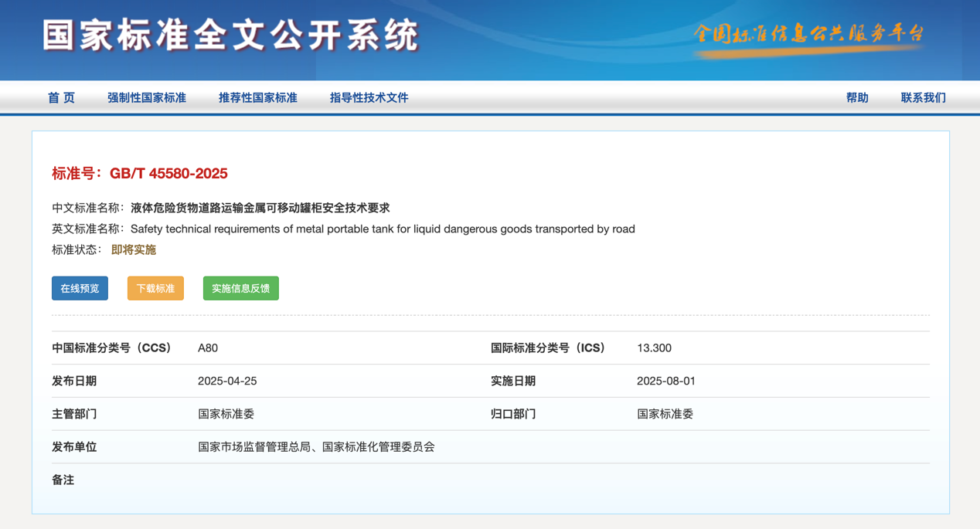
Task: Click the red GB/T 45580-2025 standard number
Action: 168,174
